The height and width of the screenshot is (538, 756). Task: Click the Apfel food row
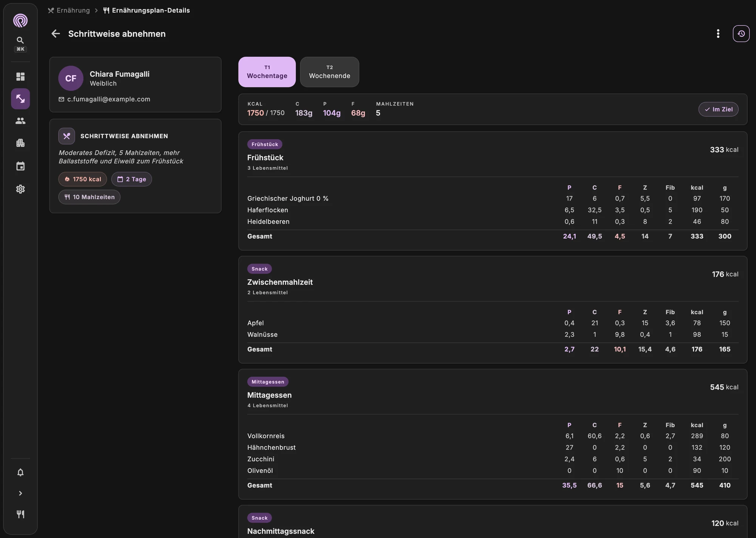click(493, 323)
